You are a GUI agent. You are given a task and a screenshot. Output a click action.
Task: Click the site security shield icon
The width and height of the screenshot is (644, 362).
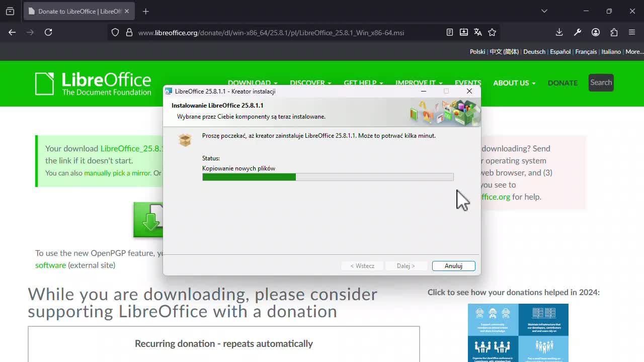[115, 32]
